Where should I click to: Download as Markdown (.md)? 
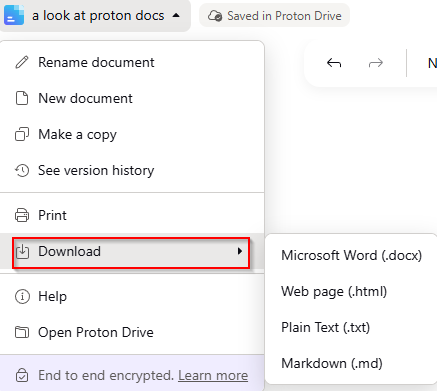351,363
